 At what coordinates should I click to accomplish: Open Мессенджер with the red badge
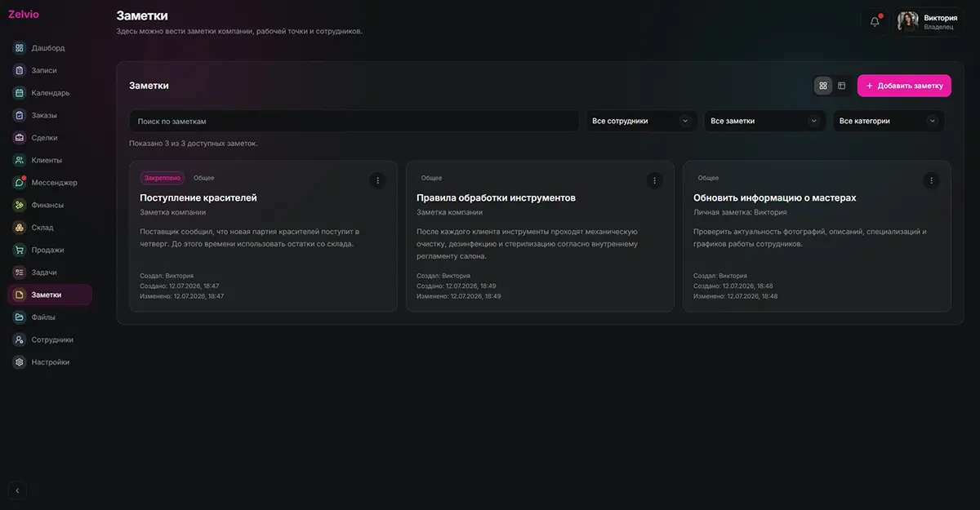pyautogui.click(x=20, y=183)
